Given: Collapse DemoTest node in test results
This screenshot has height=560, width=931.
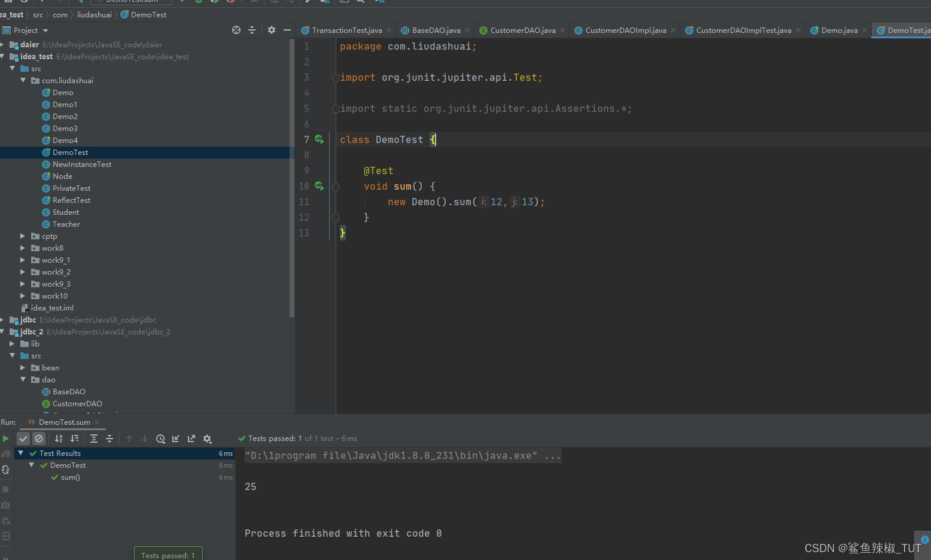Looking at the screenshot, I should point(32,465).
